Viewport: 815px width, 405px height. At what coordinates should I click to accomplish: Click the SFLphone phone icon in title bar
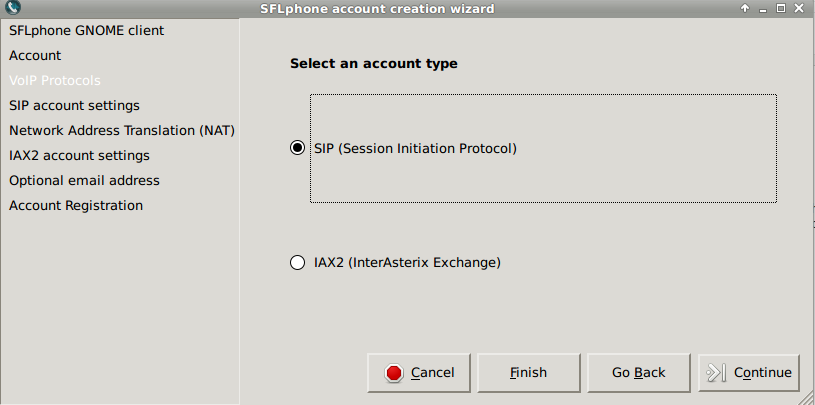11,8
